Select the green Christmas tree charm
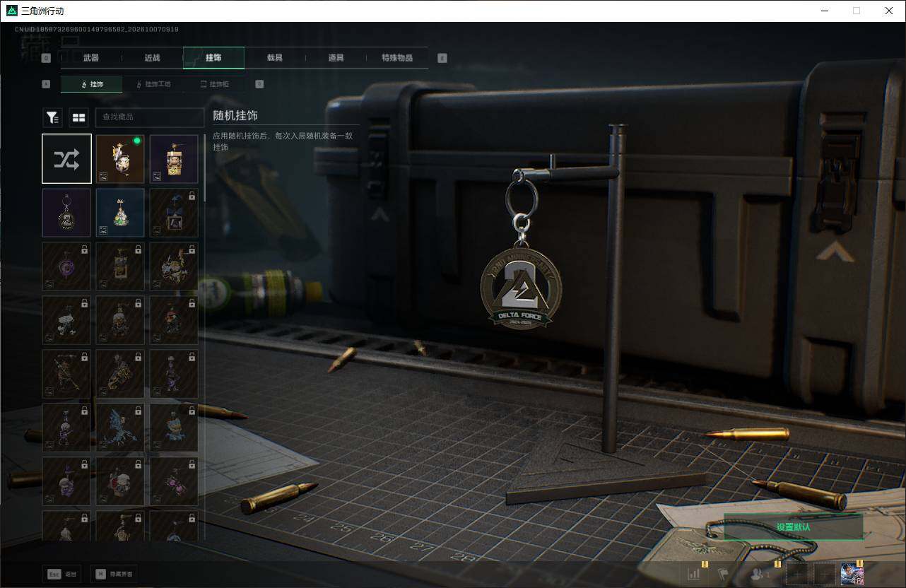 (x=120, y=213)
